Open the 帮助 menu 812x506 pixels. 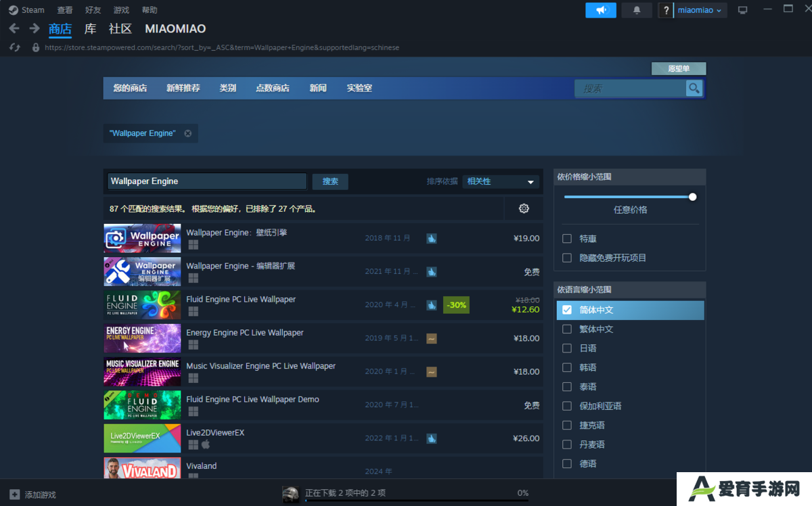tap(150, 10)
